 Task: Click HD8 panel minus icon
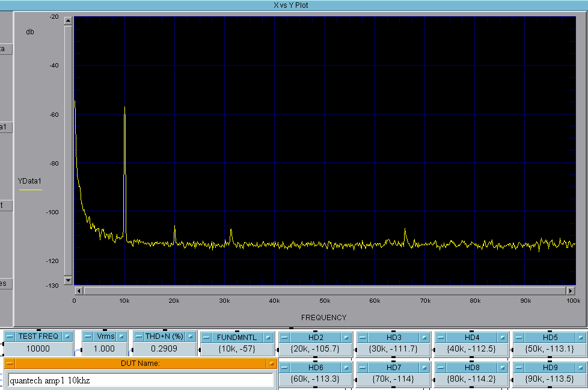click(441, 368)
